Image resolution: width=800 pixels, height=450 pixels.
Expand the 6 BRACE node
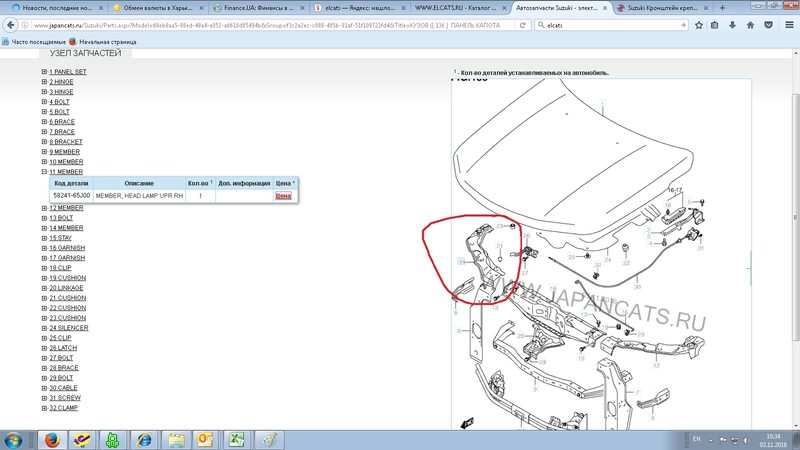tap(44, 121)
